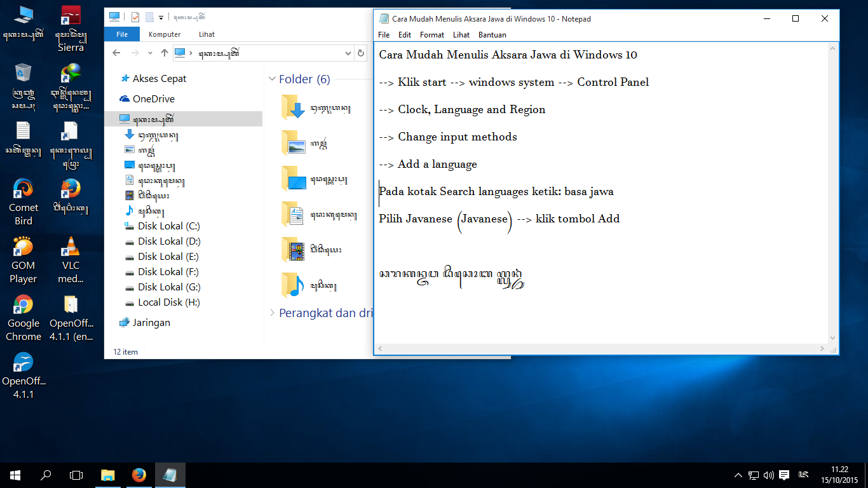Select the OpenOffice 4.1.1 (en... installer folder icon
This screenshot has height=488, width=868.
pos(71,318)
